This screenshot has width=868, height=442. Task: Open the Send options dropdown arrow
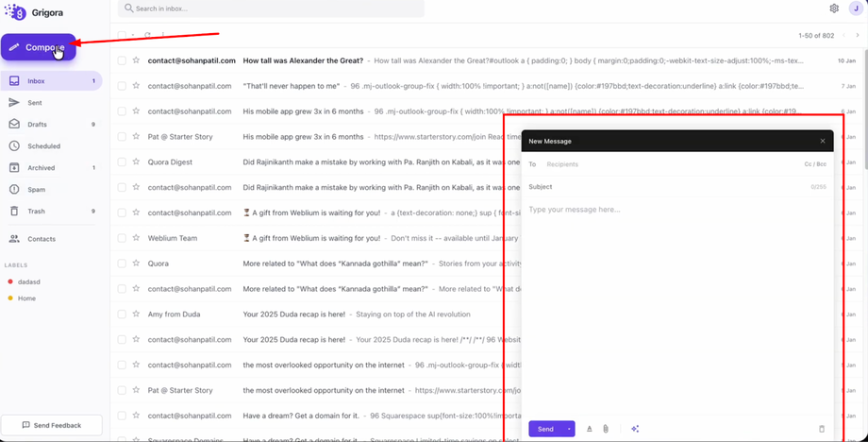(x=569, y=429)
